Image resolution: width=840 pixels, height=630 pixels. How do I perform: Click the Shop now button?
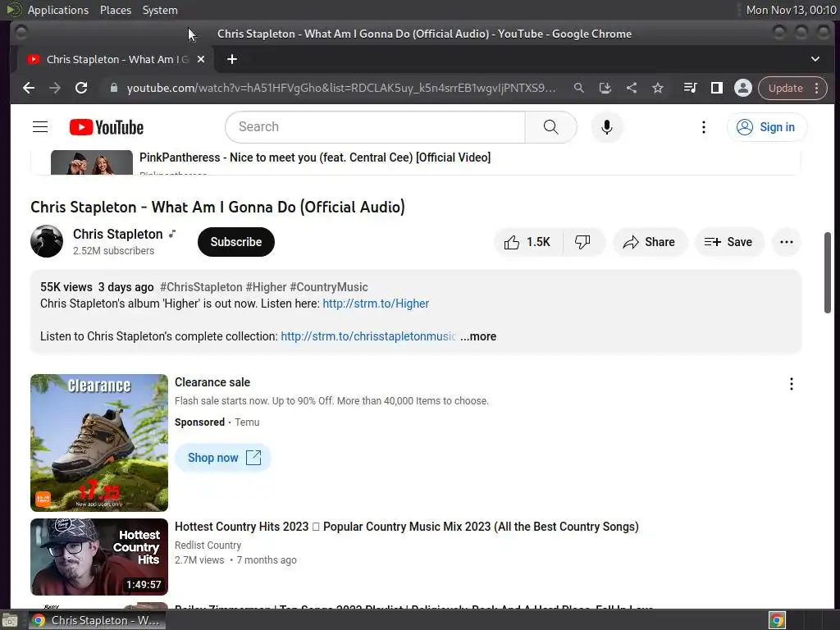click(223, 458)
